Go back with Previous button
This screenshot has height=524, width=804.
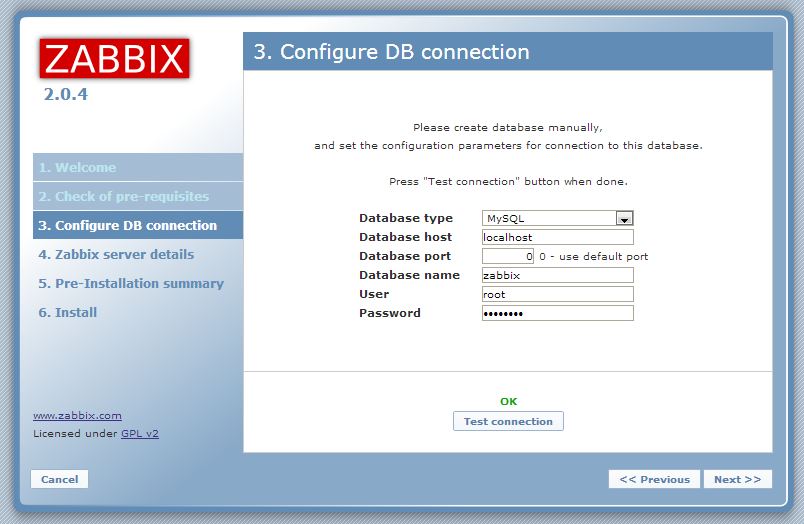pos(654,479)
